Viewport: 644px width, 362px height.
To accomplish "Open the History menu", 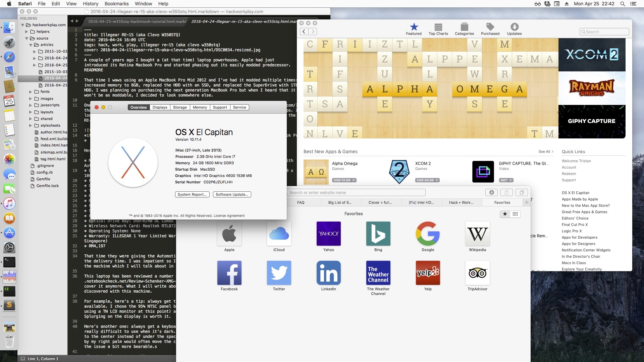I will tap(91, 4).
